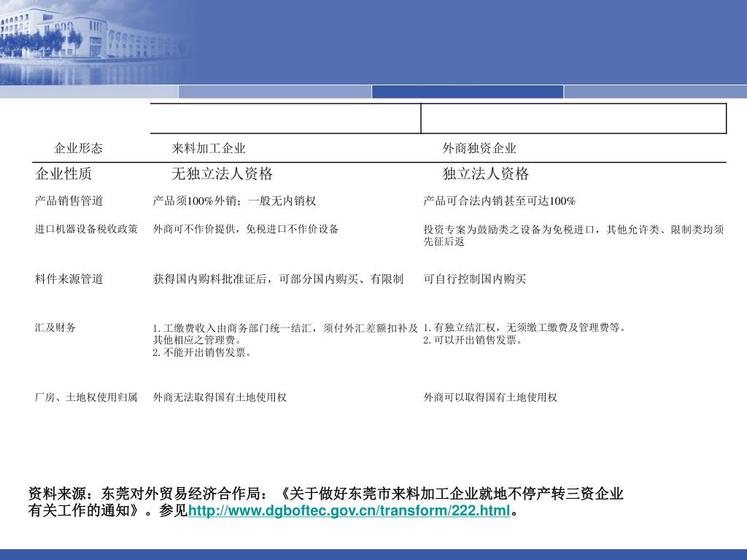Click the header cell '企业形态'
The image size is (747, 560).
(78, 148)
